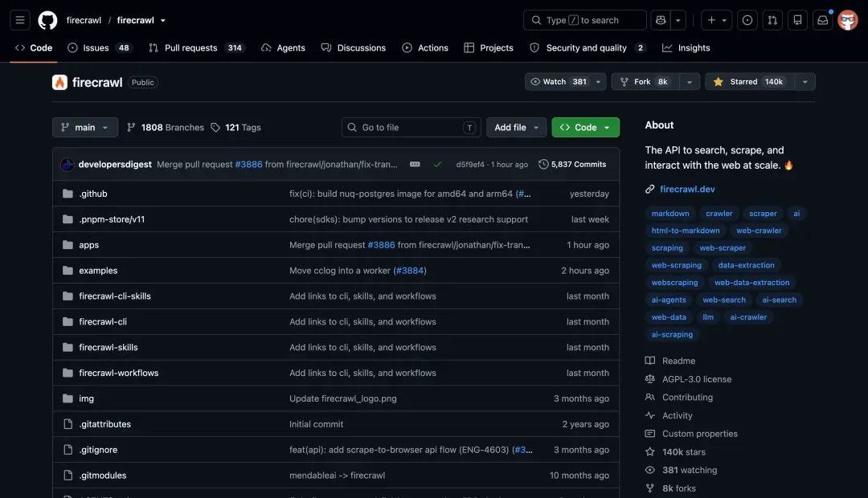This screenshot has width=868, height=498.
Task: Expand the Add file dropdown
Action: pos(517,127)
